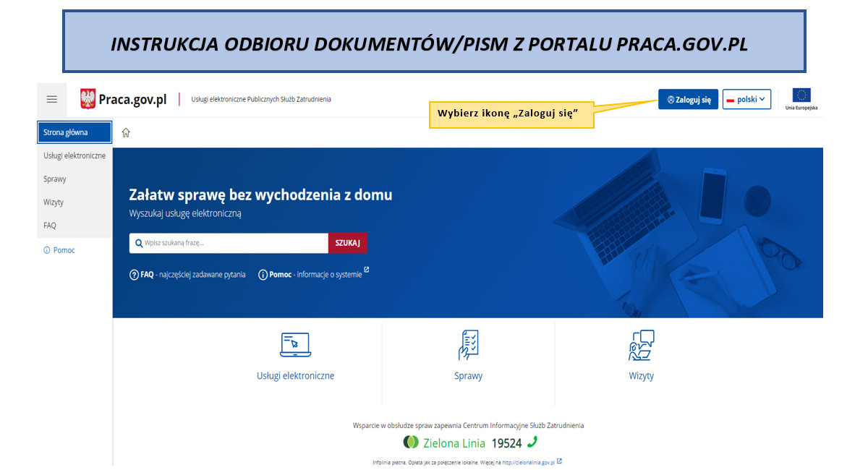Click the Sprawy document checklist icon

pos(468,345)
